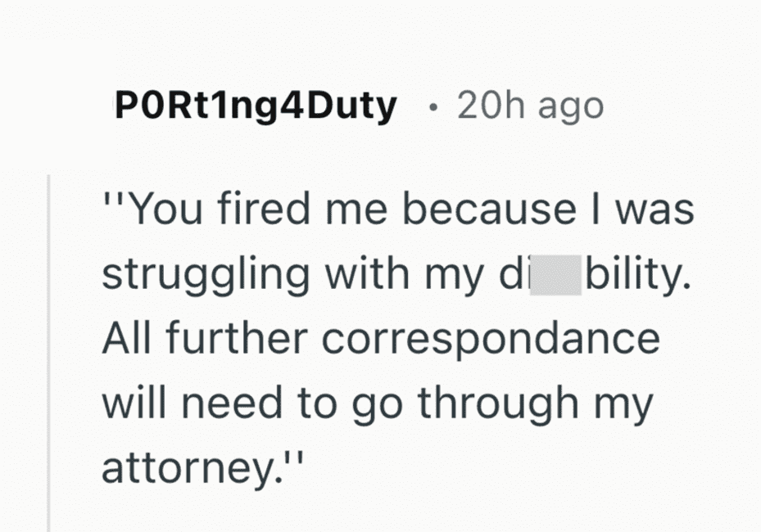761x532 pixels.
Task: Collapse the comment using the left thread line
Action: 50,352
